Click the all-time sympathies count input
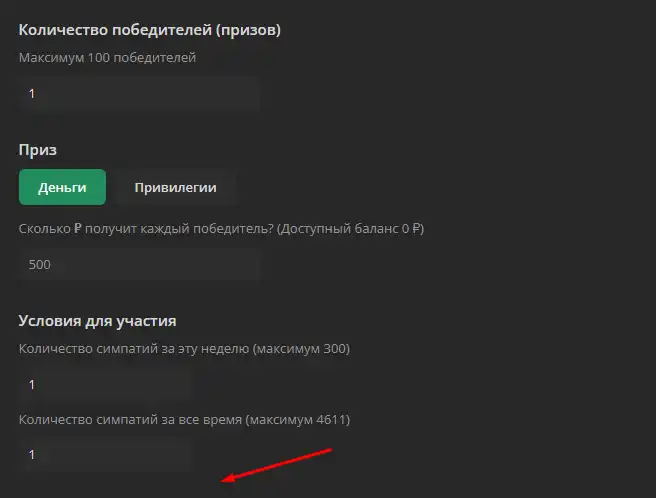Image resolution: width=656 pixels, height=498 pixels. pyautogui.click(x=105, y=454)
